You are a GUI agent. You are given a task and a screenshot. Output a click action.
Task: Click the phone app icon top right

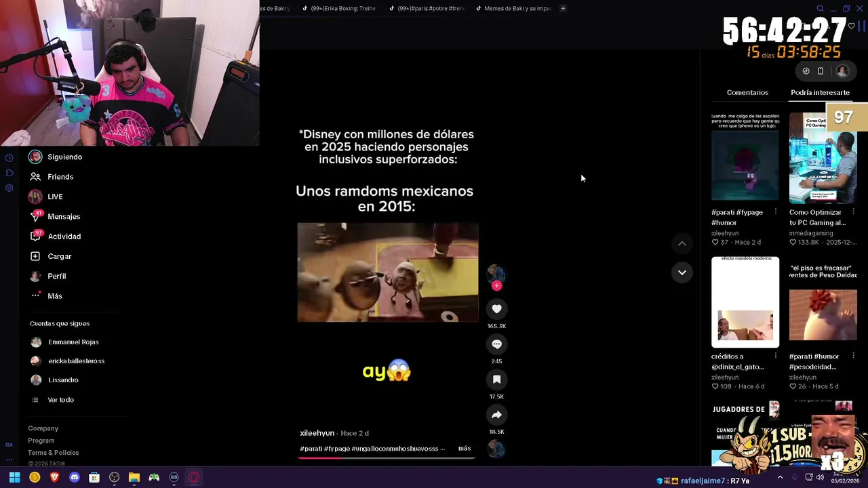click(821, 70)
